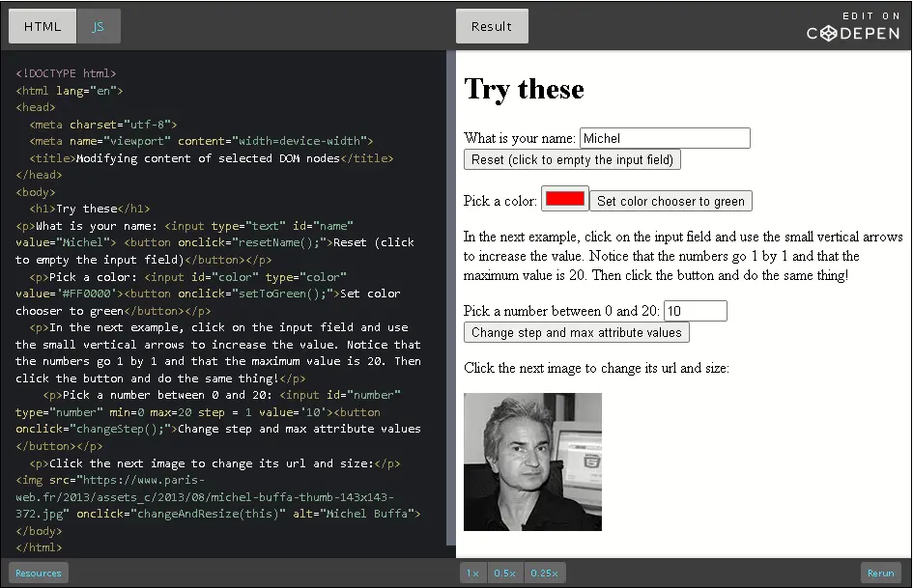Select the Result tab
The height and width of the screenshot is (588, 913).
pyautogui.click(x=492, y=26)
